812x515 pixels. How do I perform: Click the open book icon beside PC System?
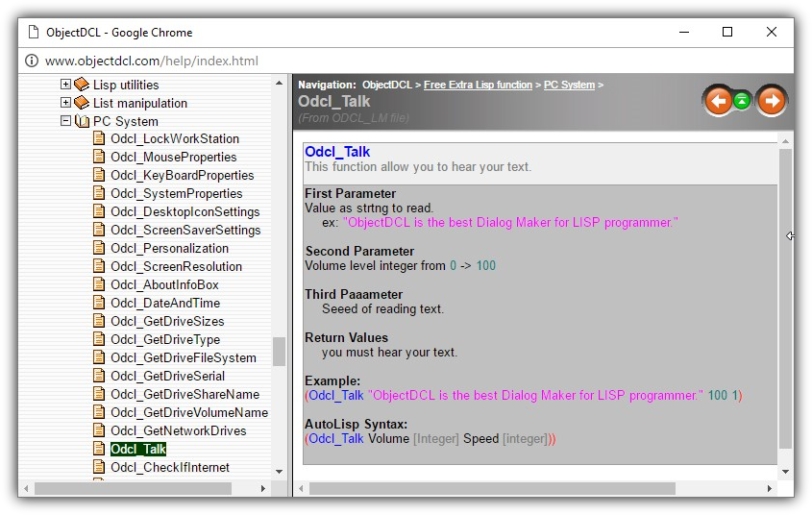point(82,121)
